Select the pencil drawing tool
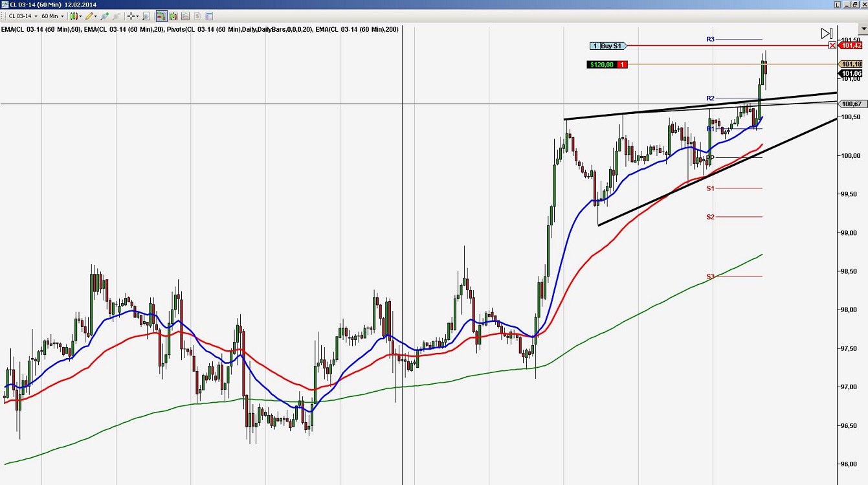868x485 pixels. (x=89, y=16)
